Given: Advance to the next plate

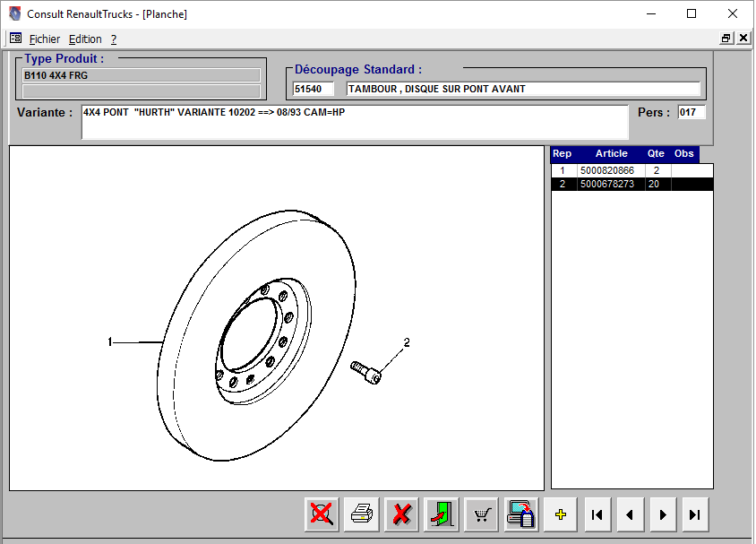Looking at the screenshot, I should tap(662, 514).
